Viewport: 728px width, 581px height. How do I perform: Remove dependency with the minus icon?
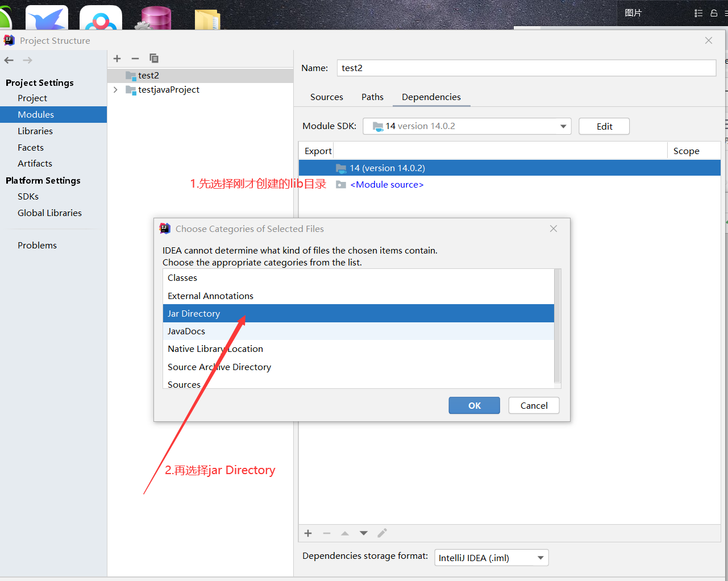327,533
